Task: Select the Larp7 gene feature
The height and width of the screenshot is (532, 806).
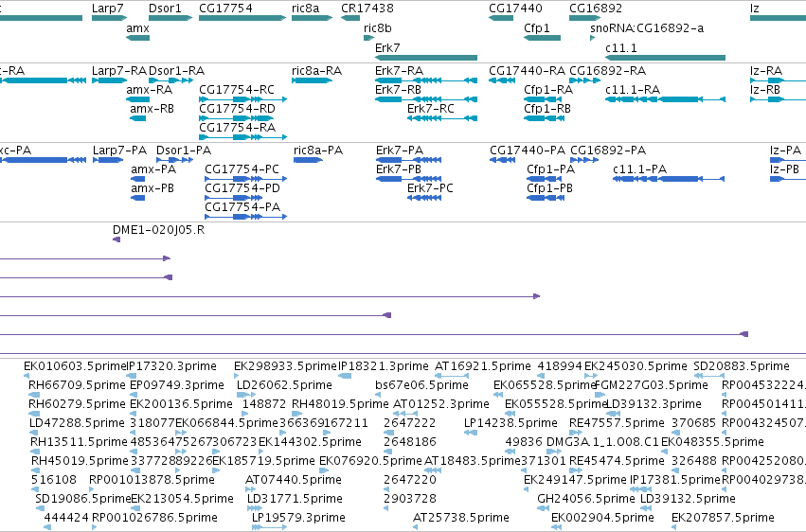Action: pyautogui.click(x=110, y=18)
